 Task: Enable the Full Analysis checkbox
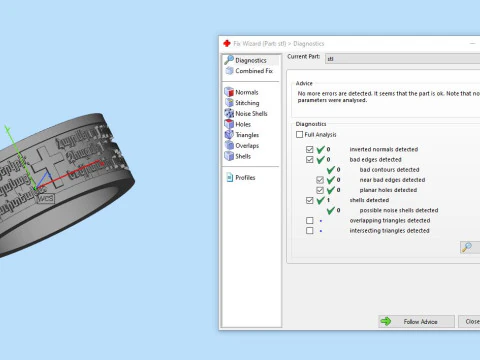pyautogui.click(x=299, y=134)
